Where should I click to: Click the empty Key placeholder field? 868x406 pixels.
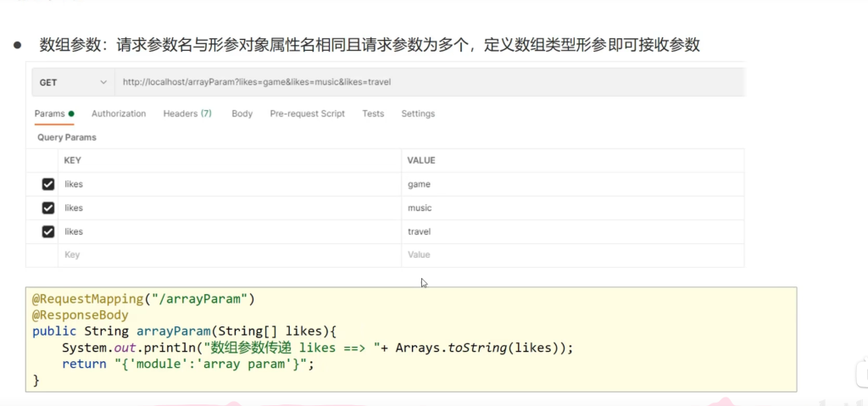click(72, 254)
